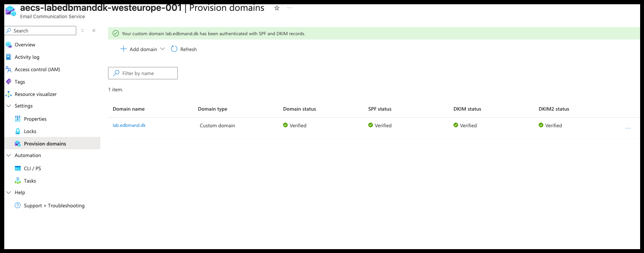The width and height of the screenshot is (644, 253).
Task: Click DKIM2 status verified checkmark icon
Action: click(x=541, y=125)
